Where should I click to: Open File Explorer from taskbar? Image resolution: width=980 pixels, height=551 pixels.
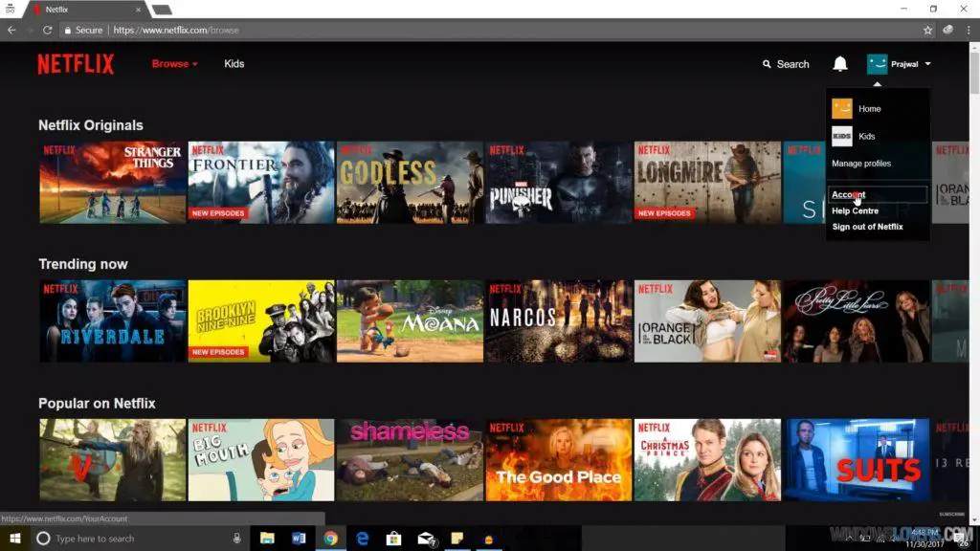tap(267, 538)
